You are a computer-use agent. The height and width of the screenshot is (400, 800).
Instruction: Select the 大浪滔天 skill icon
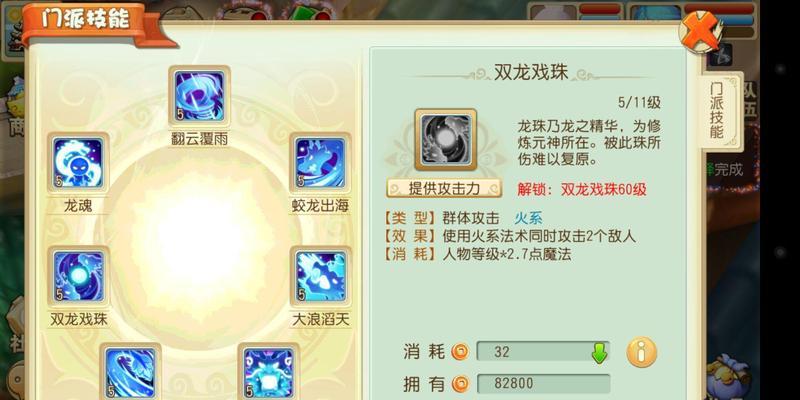(x=321, y=276)
